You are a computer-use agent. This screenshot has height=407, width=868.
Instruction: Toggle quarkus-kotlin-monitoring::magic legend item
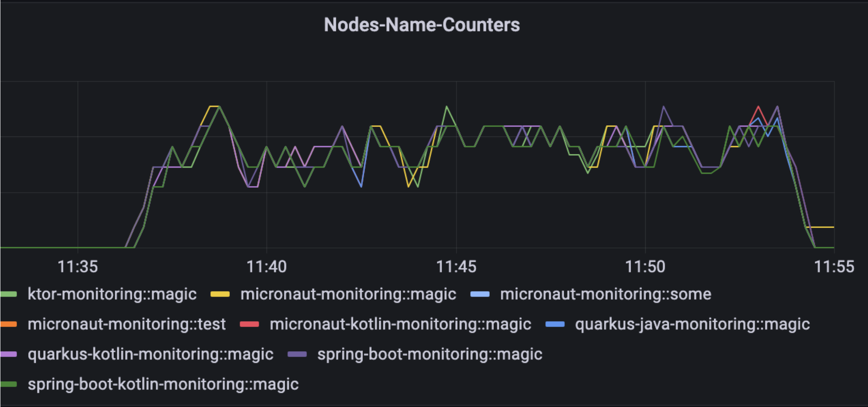150,354
